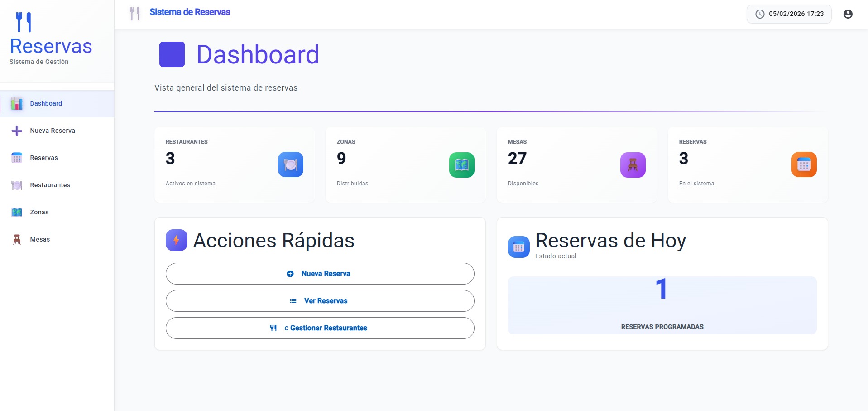The image size is (868, 411).
Task: Click the plate icon on the Restaurantes card
Action: coord(290,164)
